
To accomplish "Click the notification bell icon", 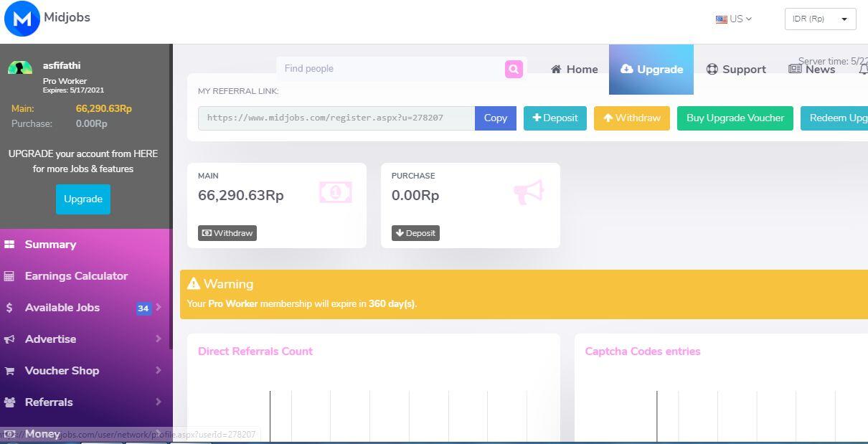I will click(x=863, y=70).
